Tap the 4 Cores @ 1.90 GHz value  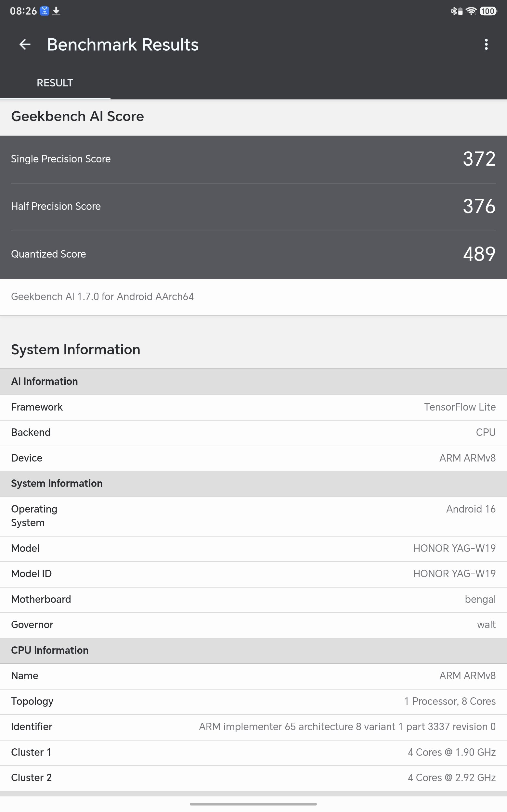(452, 753)
